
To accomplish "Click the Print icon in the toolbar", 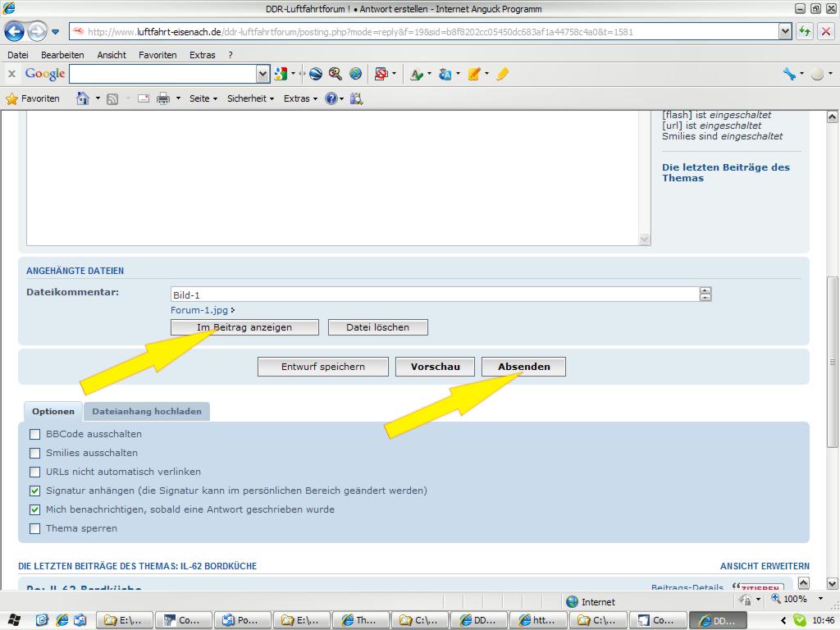I will tap(163, 98).
